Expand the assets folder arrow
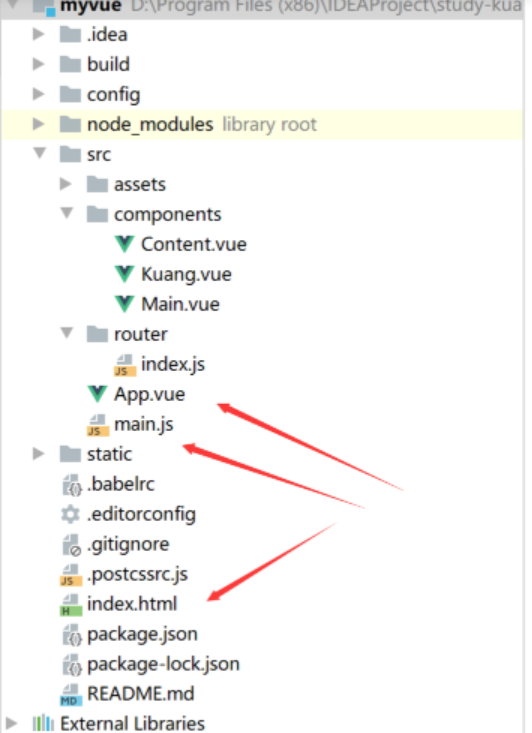532x733 pixels. click(x=65, y=184)
